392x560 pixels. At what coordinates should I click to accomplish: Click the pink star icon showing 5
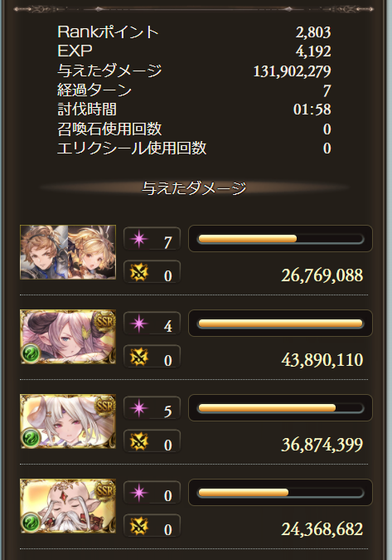pyautogui.click(x=138, y=408)
